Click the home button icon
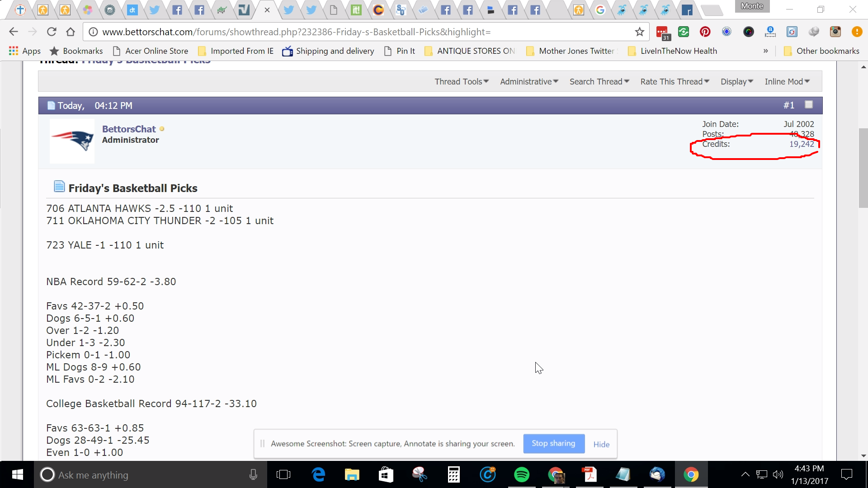Image resolution: width=868 pixels, height=488 pixels. pos(70,32)
